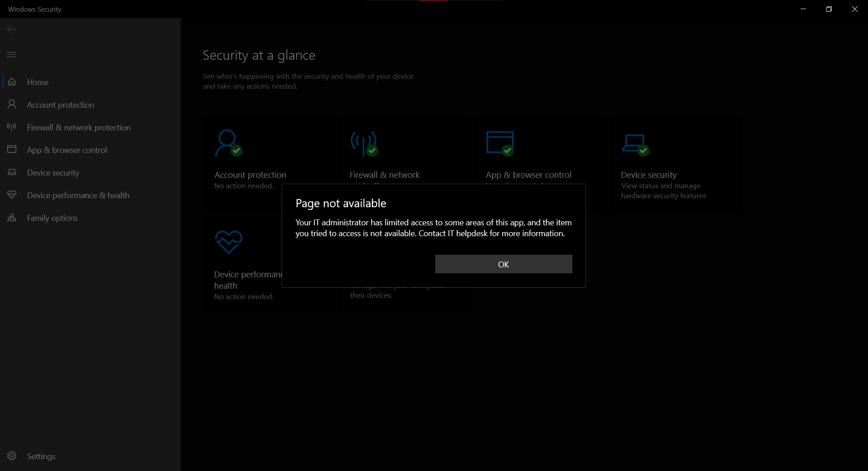Confirm the Page not available dialog with OK

click(504, 264)
